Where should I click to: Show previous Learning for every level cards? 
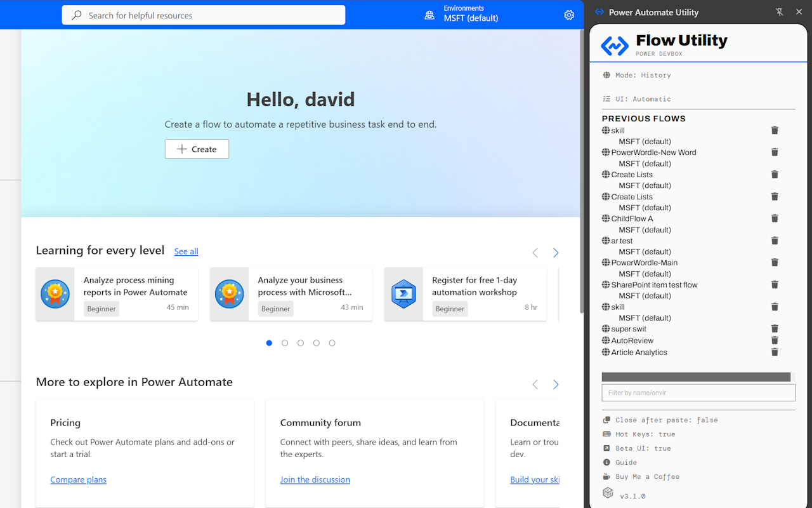(x=535, y=253)
